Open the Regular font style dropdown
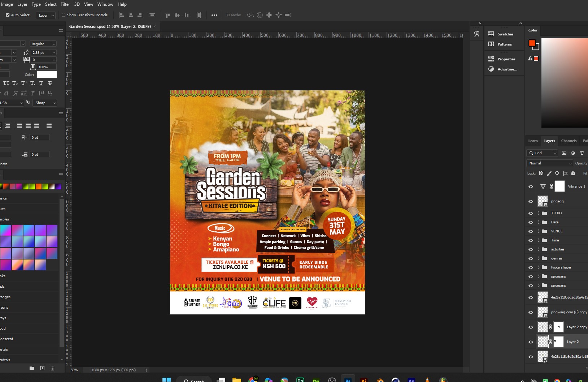588x382 pixels. (x=43, y=44)
